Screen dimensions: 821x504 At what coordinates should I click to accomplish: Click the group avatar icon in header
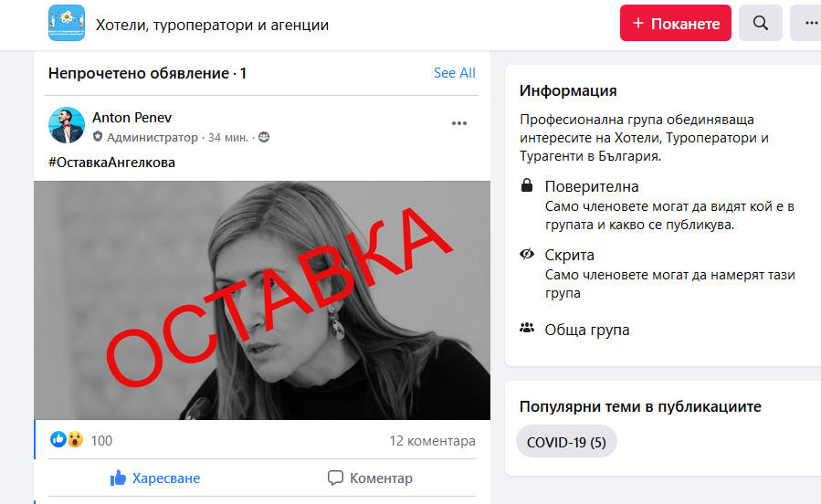[67, 23]
